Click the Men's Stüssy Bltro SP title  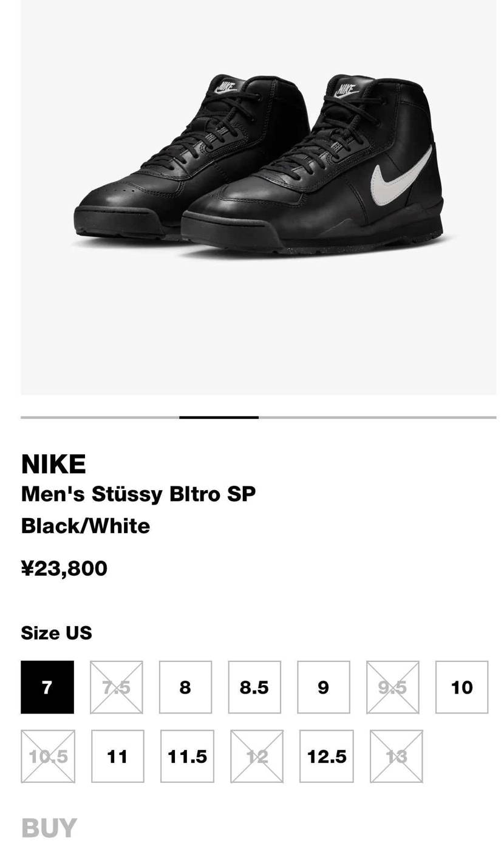tap(138, 494)
